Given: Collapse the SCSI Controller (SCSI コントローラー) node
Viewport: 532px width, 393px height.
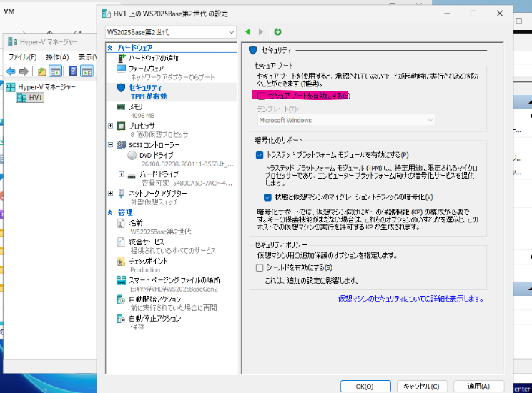Looking at the screenshot, I should tap(110, 145).
